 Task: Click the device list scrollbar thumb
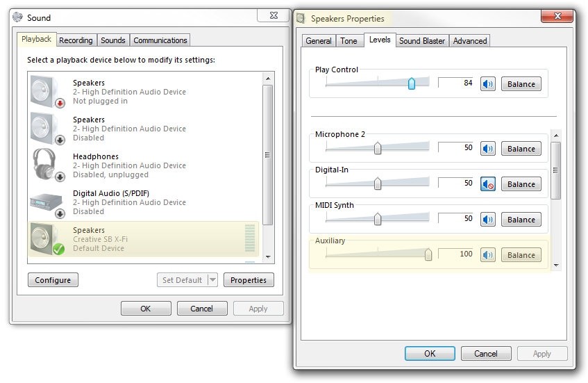(267, 155)
